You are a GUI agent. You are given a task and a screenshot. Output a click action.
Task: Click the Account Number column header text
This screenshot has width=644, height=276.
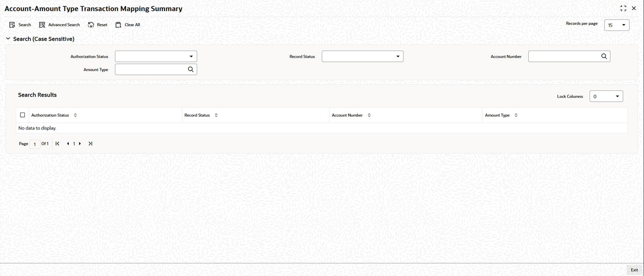pos(347,115)
